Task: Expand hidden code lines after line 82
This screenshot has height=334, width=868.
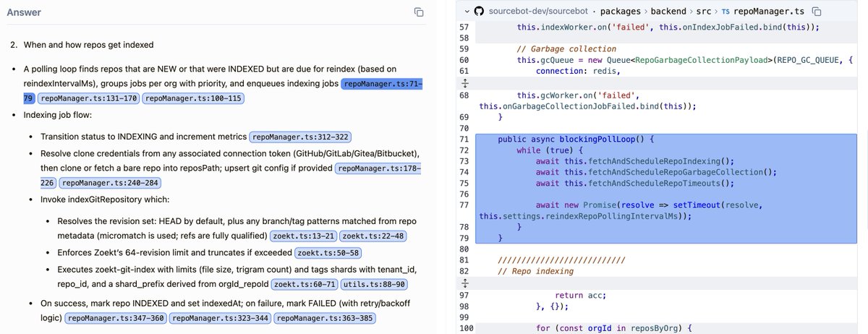Action: pyautogui.click(x=464, y=283)
